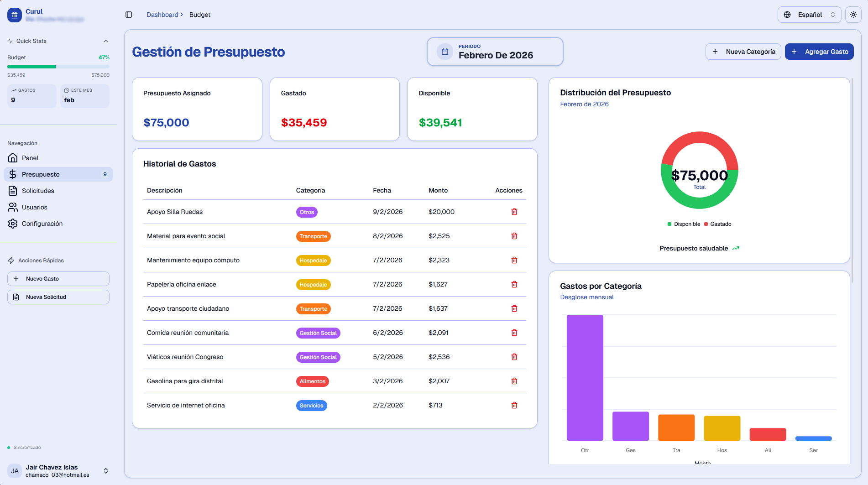
Task: Collapse the Quick Stats section
Action: 106,41
